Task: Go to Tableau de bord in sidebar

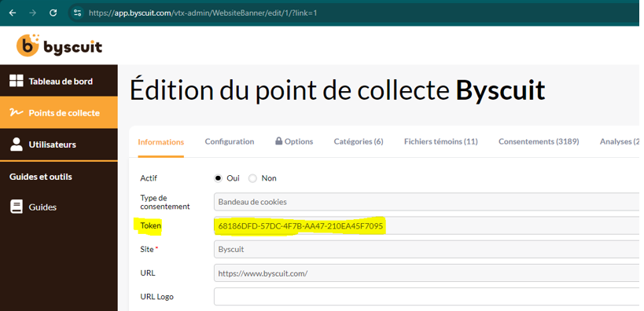Action: (x=59, y=81)
